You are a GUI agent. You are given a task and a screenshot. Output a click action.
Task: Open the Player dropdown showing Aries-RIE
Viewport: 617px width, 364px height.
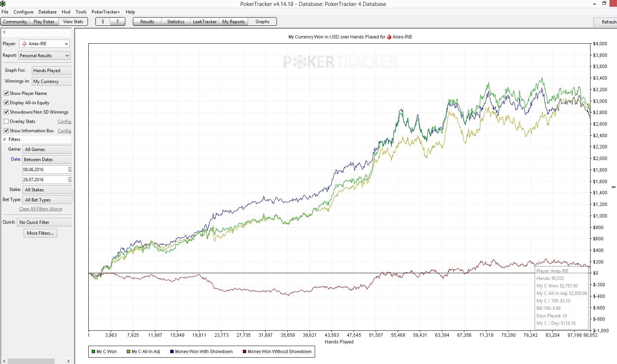(44, 44)
